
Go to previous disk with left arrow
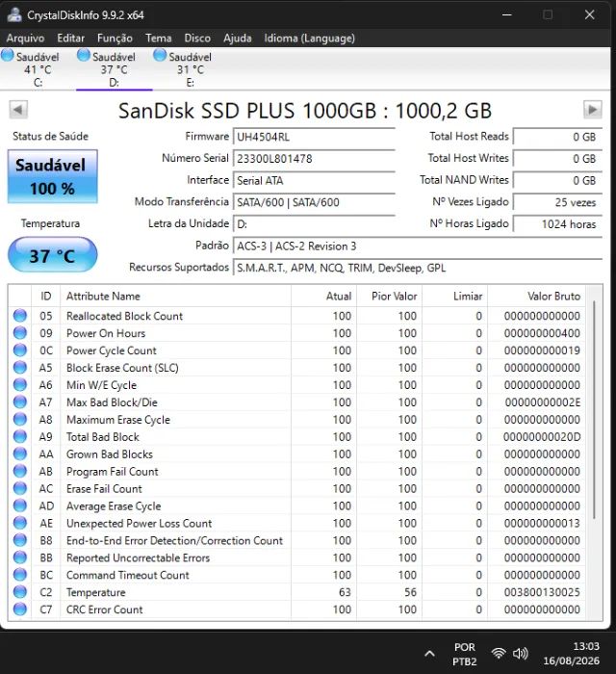[18, 110]
